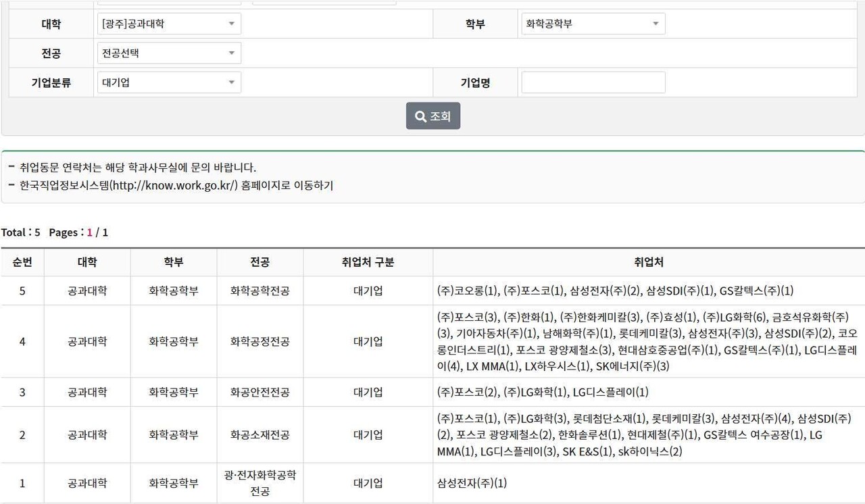Click the dropdown arrow beside 대기업

pos(230,82)
